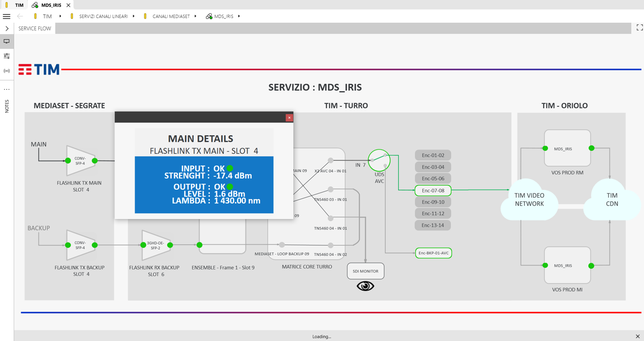Select encoder Enc-05-06

[x=433, y=179]
